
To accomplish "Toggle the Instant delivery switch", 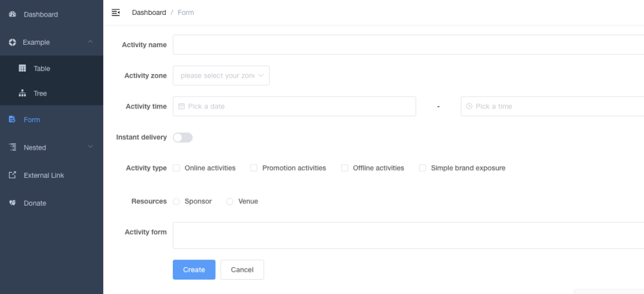I will point(182,138).
